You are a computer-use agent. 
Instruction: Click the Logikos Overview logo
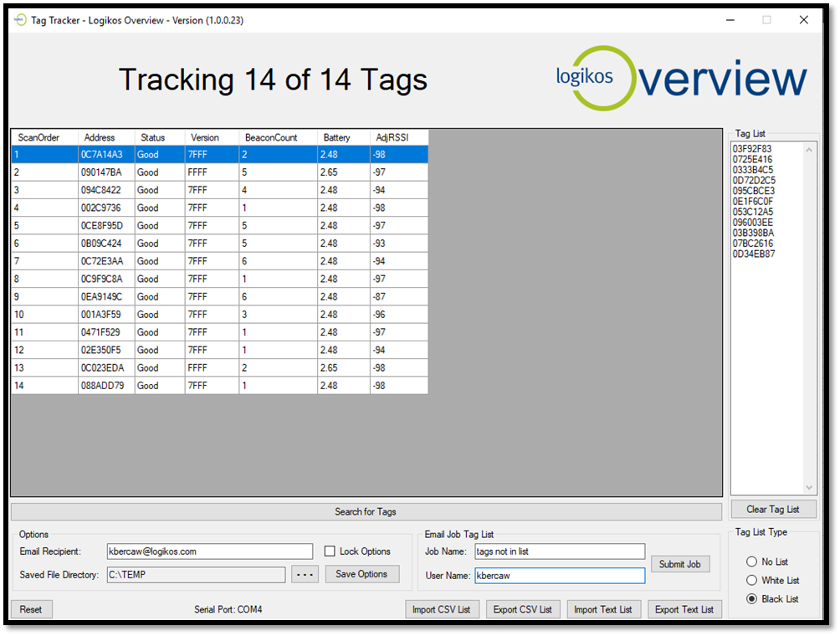(681, 79)
